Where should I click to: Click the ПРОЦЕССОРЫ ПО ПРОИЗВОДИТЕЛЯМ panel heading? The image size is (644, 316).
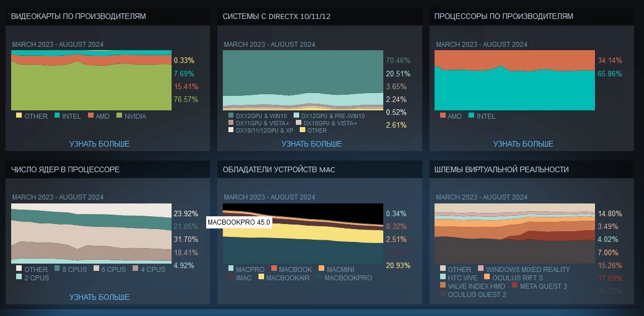[x=504, y=16]
